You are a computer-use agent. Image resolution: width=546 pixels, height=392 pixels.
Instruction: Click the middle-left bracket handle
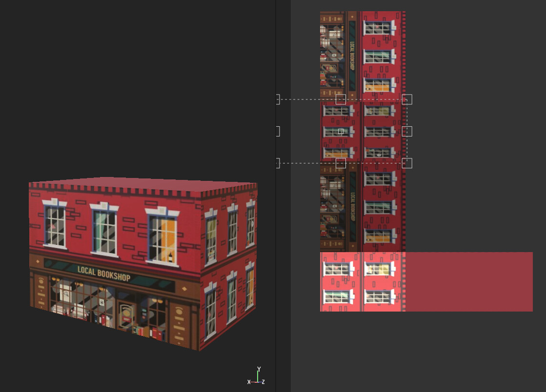(x=278, y=130)
